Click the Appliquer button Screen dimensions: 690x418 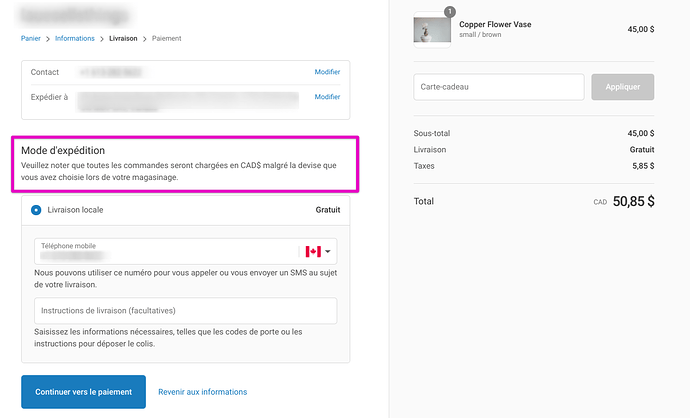[623, 87]
